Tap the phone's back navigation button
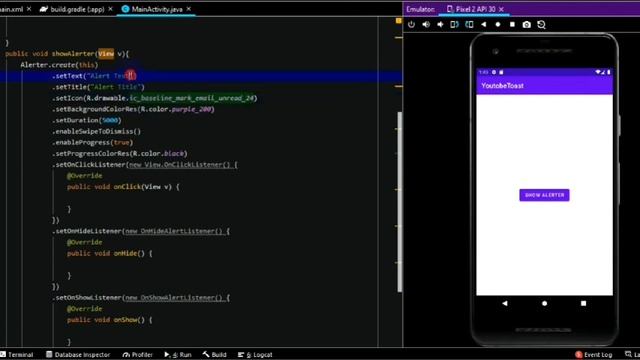The height and width of the screenshot is (360, 640). 505,303
